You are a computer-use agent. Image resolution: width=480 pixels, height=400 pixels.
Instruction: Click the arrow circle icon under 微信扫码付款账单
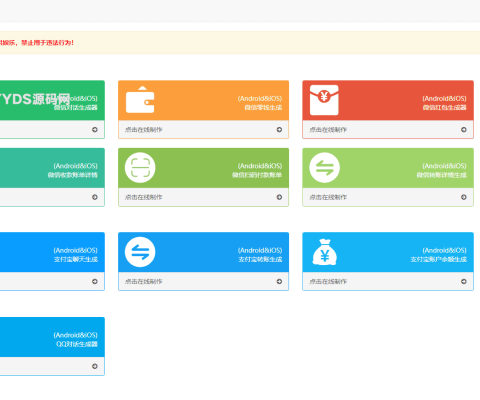[279, 197]
